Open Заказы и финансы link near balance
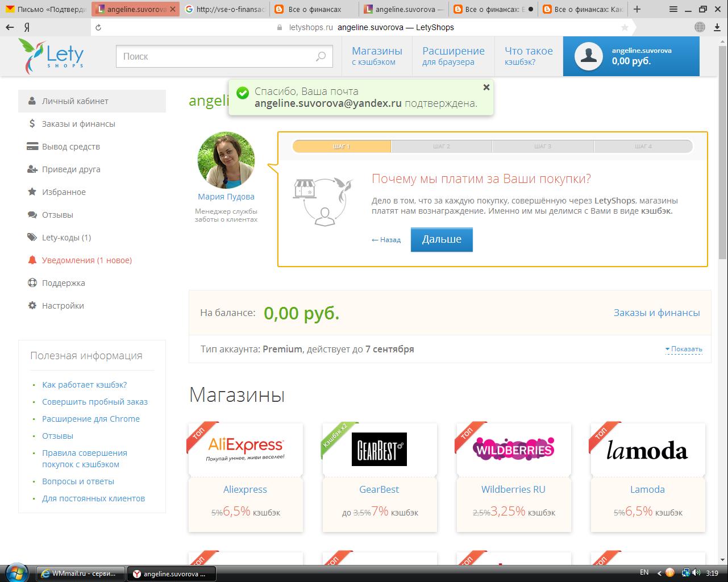The height and width of the screenshot is (582, 728). coord(657,313)
